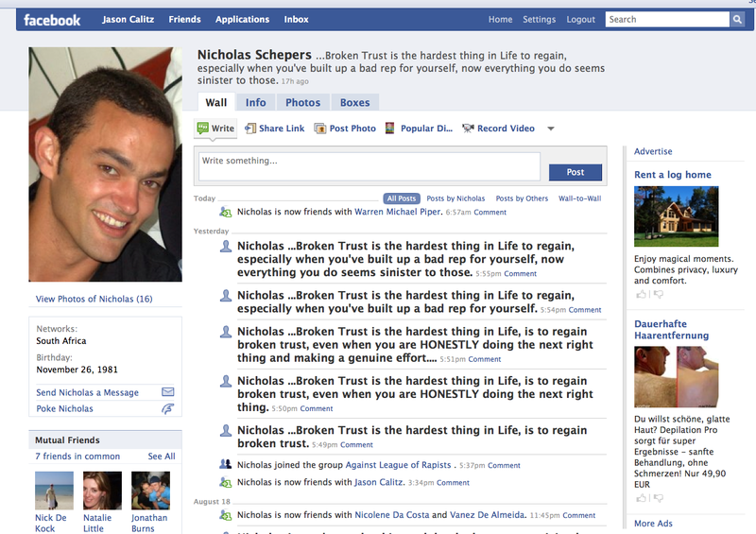This screenshot has height=534, width=756.
Task: Click the envelope icon beside Send Message
Action: (168, 391)
